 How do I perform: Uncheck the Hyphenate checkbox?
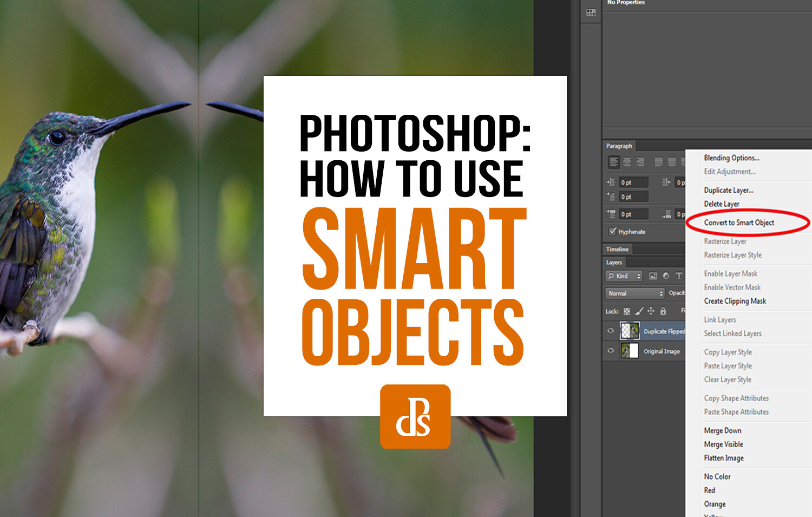pos(613,232)
